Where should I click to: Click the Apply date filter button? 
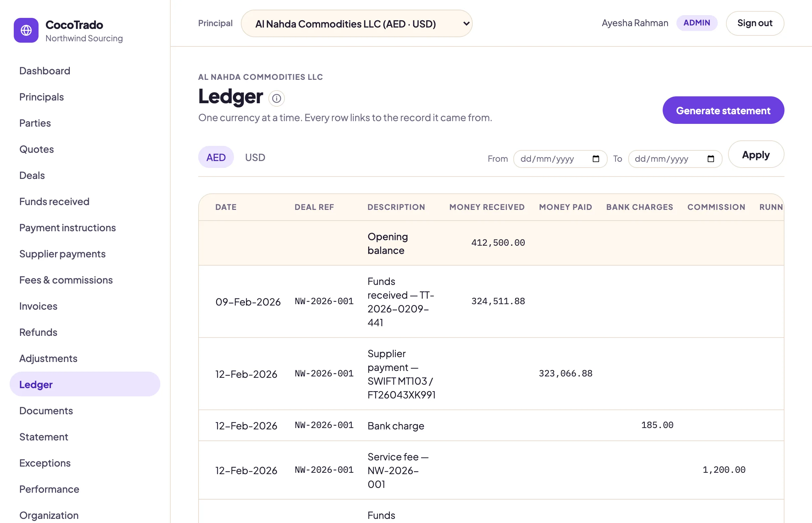tap(756, 154)
